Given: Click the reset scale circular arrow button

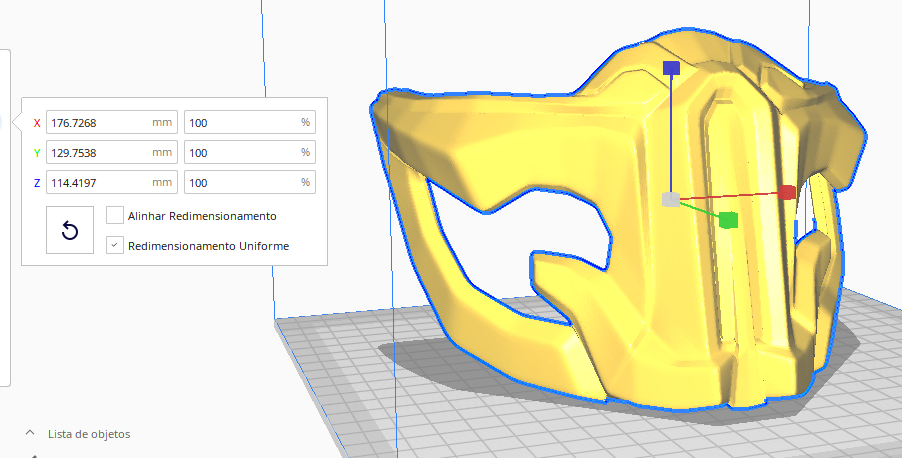Looking at the screenshot, I should coord(70,231).
